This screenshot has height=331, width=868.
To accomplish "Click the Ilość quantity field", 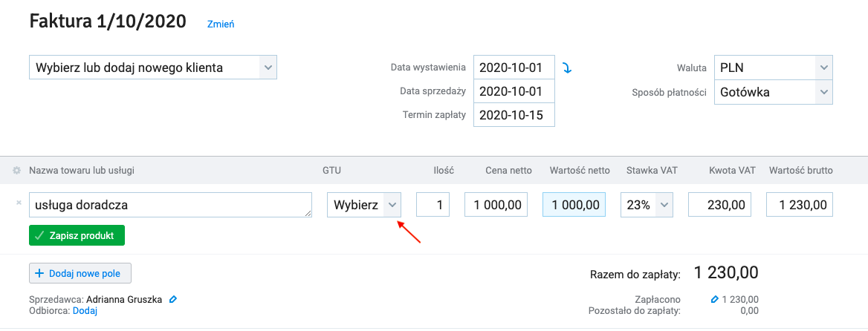I will pyautogui.click(x=433, y=205).
